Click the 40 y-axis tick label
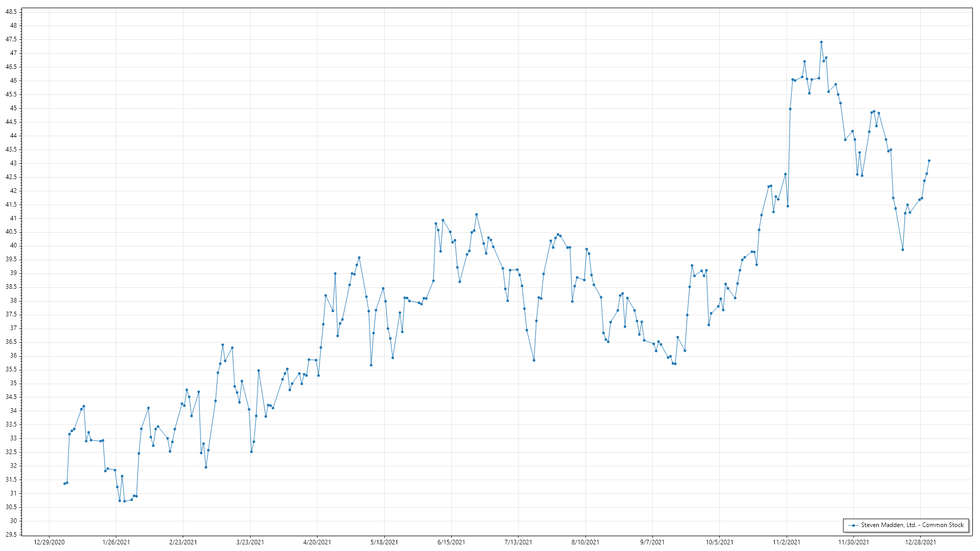The height and width of the screenshot is (551, 980). pos(13,245)
